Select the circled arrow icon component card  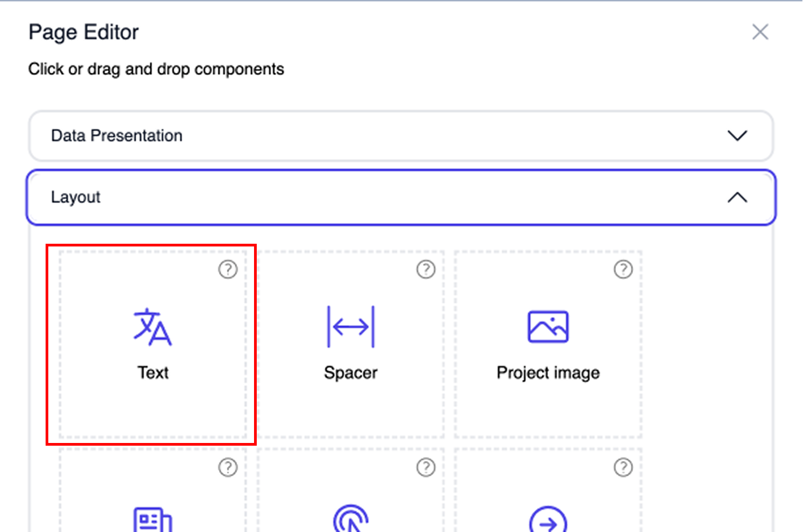click(x=548, y=490)
